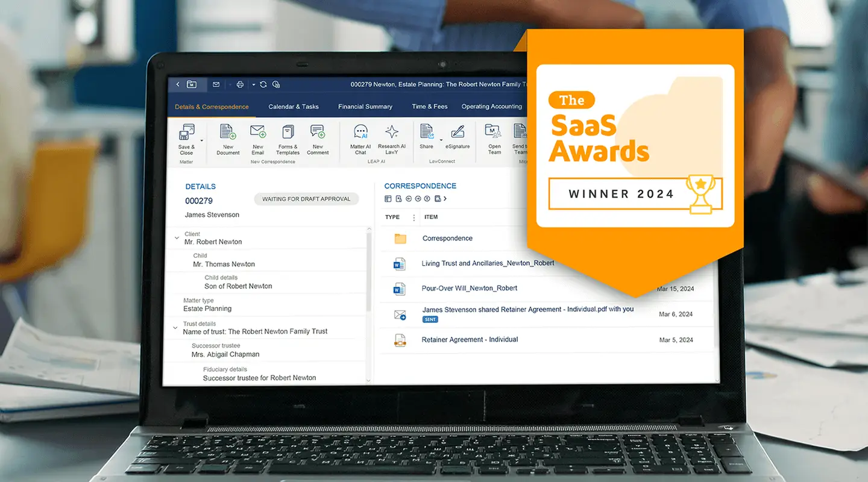Select the Child details Son of Robert Newton row
868x482 pixels.
point(265,282)
